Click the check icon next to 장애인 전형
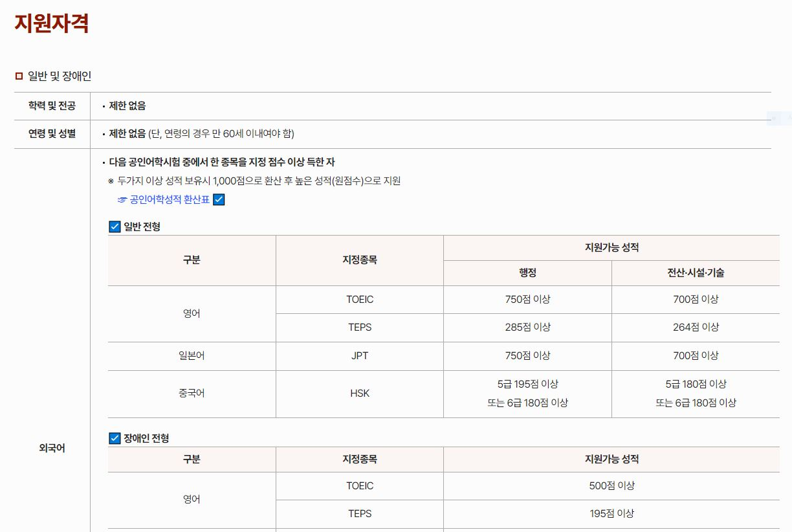This screenshot has width=792, height=532. (115, 438)
